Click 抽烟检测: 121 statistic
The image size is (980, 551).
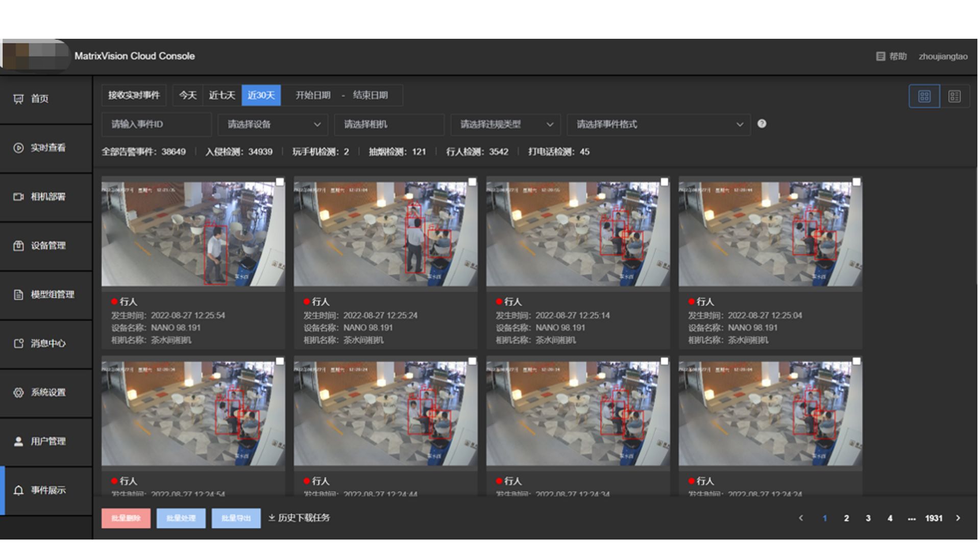(397, 152)
